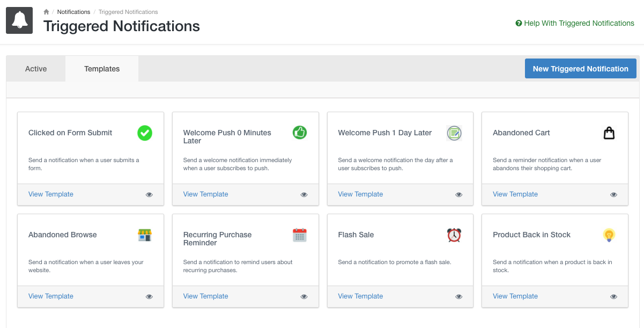The width and height of the screenshot is (644, 328).
Task: Preview Recurring Purchase Reminder via eye icon
Action: [x=304, y=297]
